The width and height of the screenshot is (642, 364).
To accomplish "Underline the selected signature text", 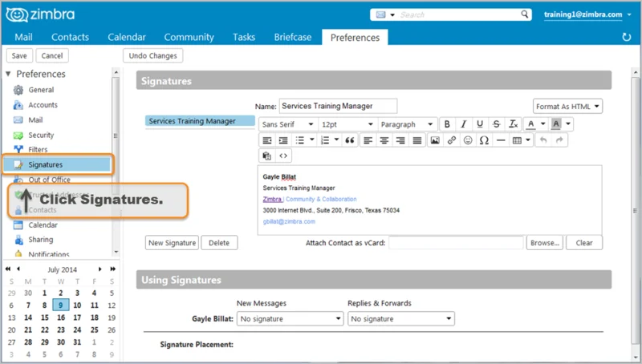I will pos(480,124).
